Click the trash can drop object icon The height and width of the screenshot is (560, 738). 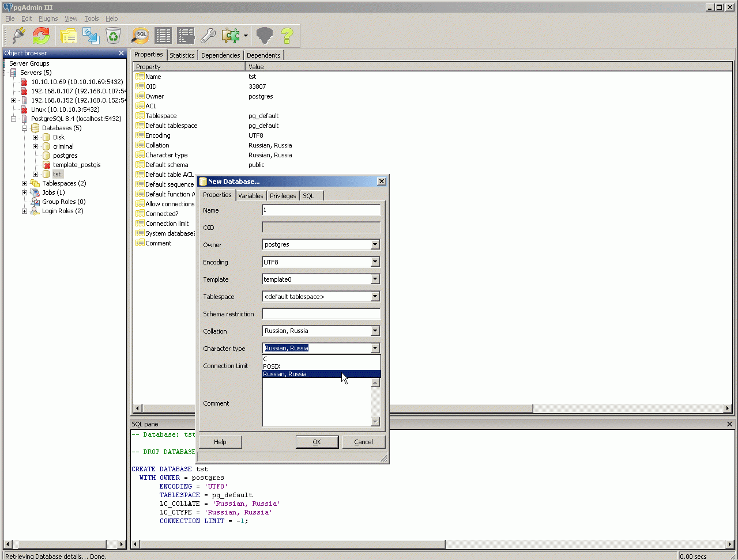tap(113, 36)
